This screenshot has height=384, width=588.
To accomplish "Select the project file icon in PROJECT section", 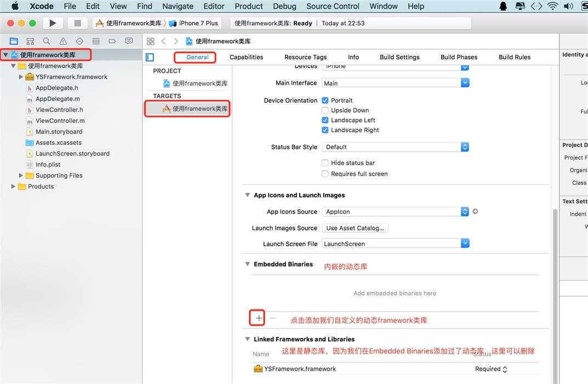I will pos(167,83).
